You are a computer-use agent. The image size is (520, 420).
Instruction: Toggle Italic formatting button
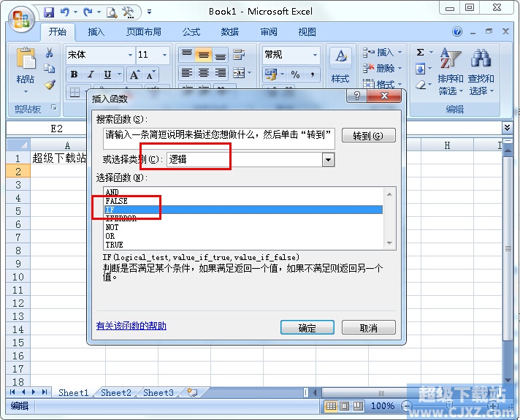[91, 75]
